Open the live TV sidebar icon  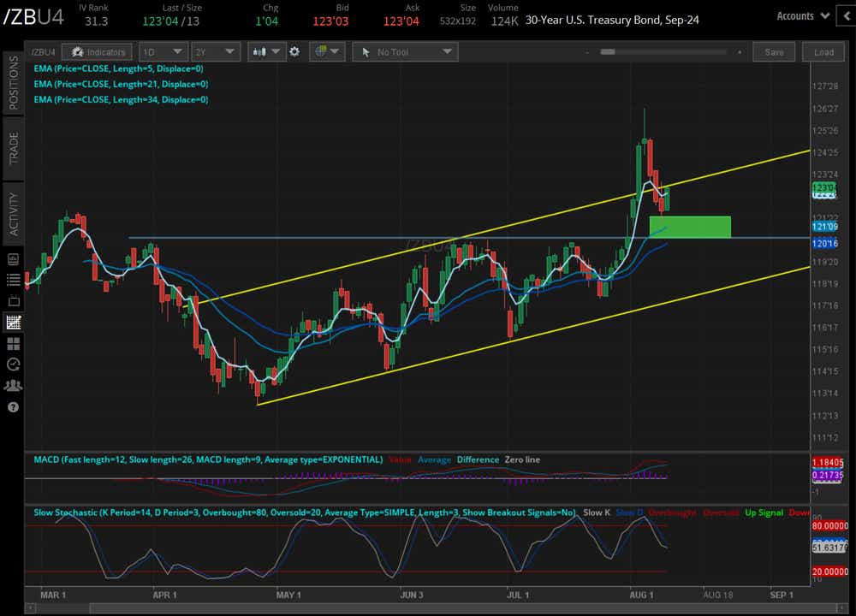click(13, 300)
